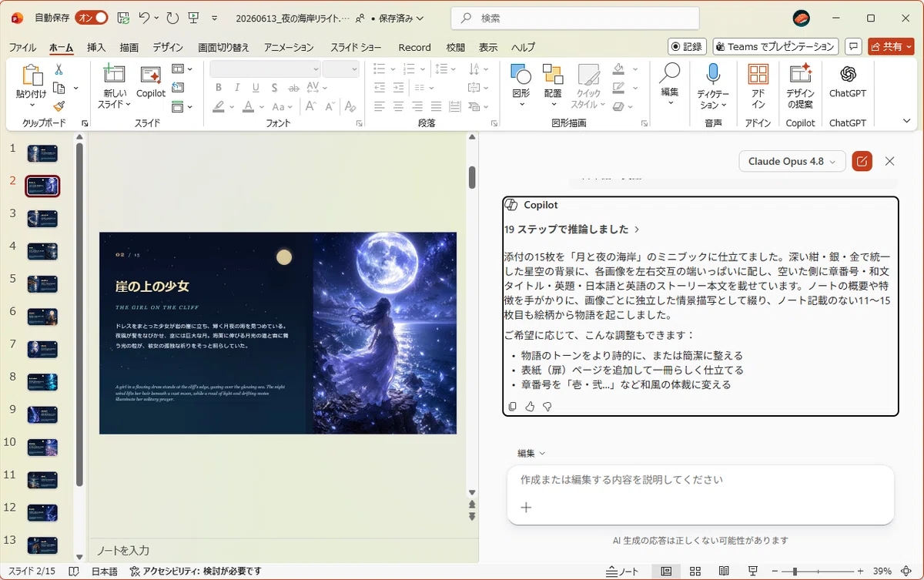Click the Cut scissors icon

click(x=59, y=69)
